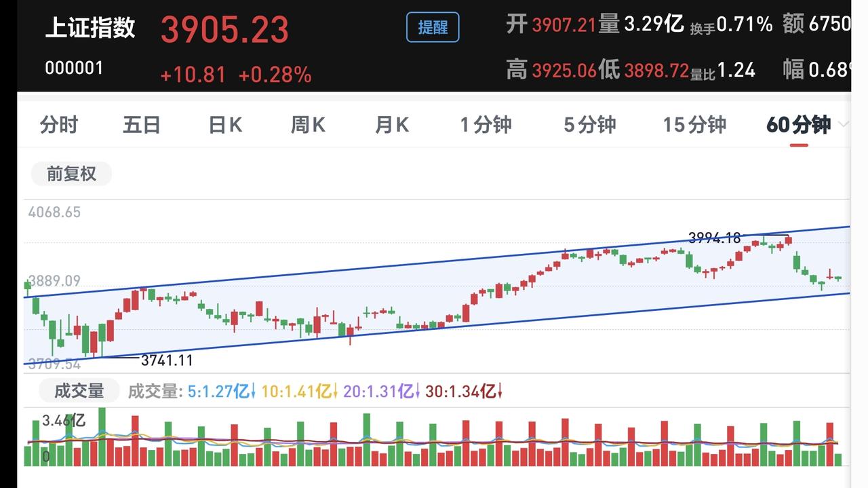Click the 10-period volume average label

pyautogui.click(x=300, y=392)
